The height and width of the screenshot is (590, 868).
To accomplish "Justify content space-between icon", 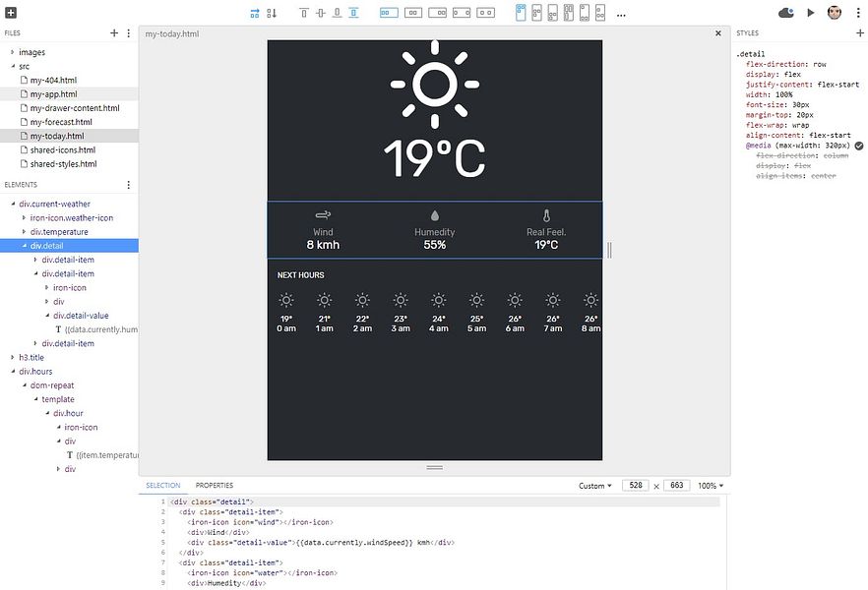I will point(462,13).
